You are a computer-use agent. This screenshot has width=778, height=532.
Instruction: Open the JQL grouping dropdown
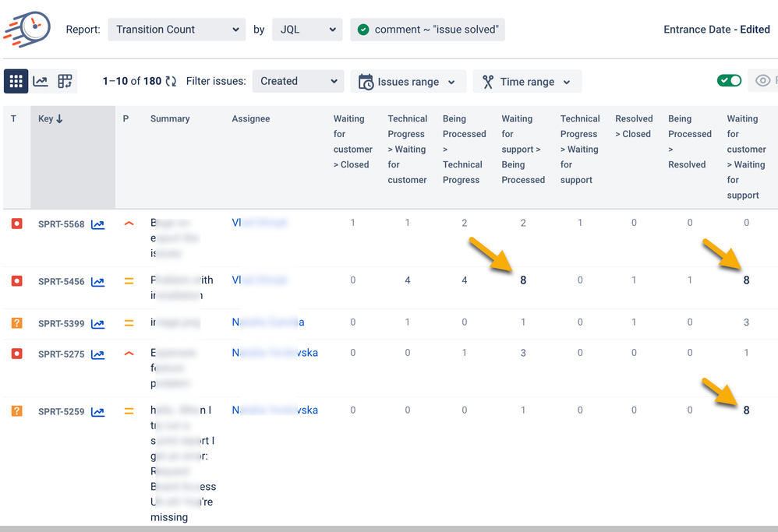309,30
